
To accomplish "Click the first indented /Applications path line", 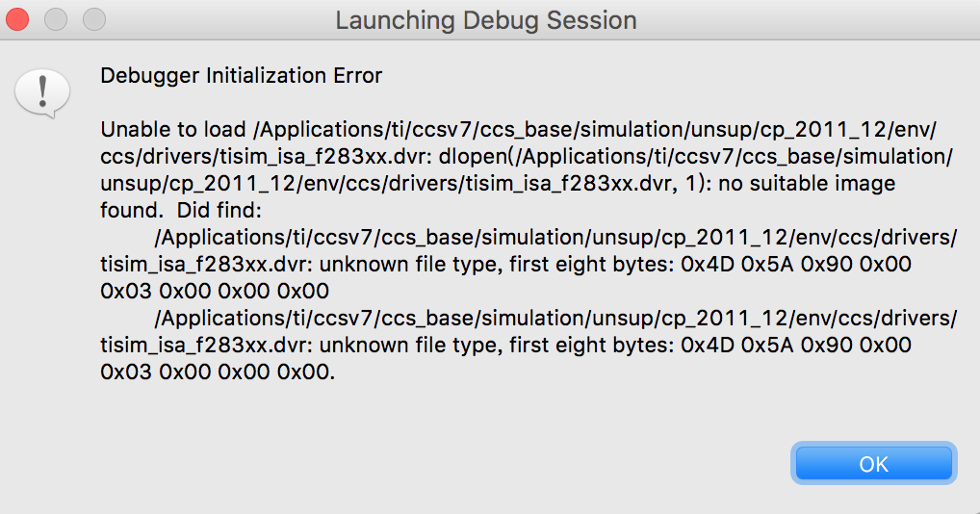I will (555, 237).
